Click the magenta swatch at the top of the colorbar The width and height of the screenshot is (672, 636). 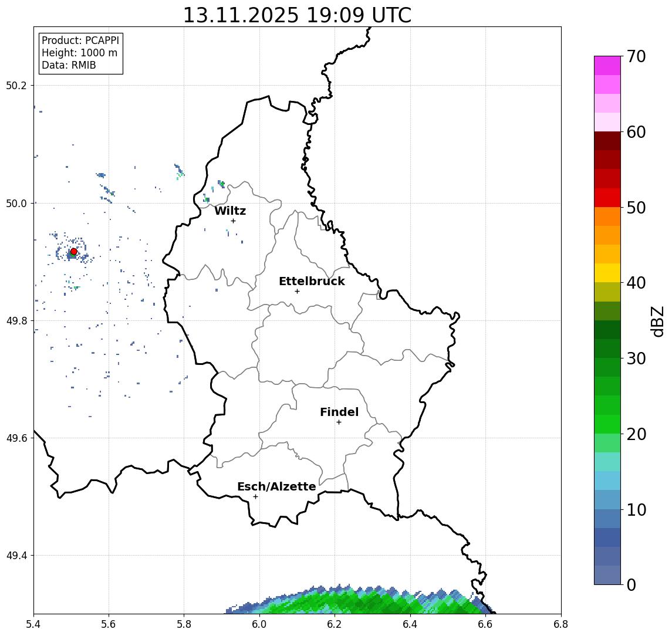click(607, 66)
